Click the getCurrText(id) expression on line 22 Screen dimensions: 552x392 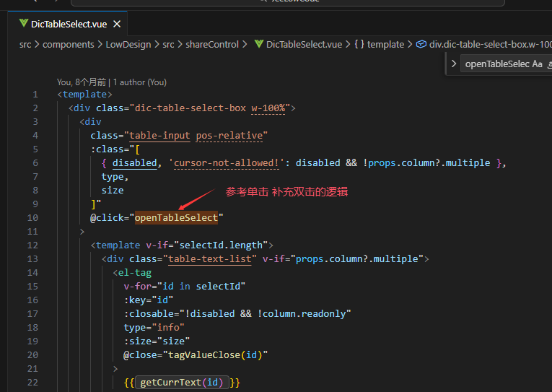pos(182,382)
